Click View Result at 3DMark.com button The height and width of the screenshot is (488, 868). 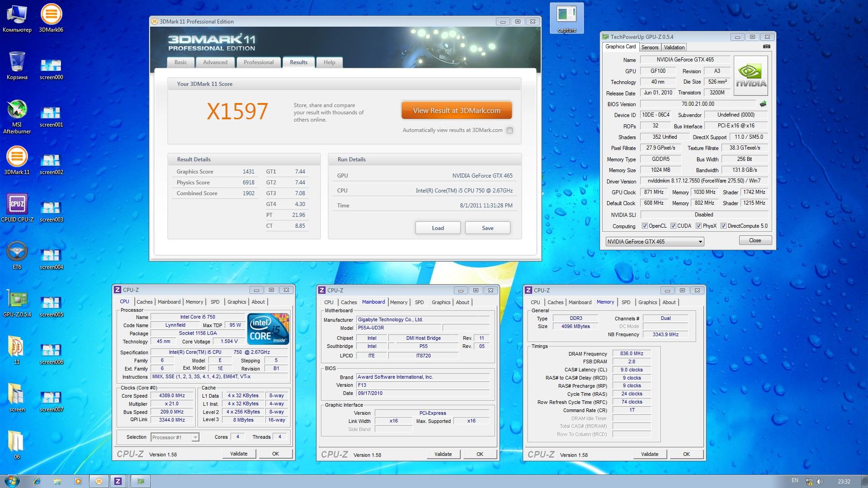click(x=457, y=110)
